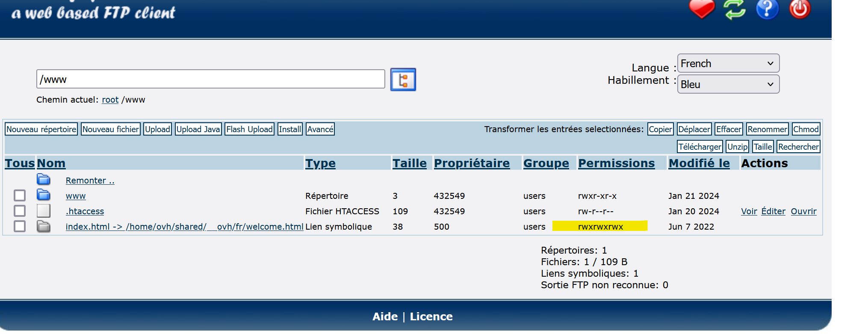Sort the list by Taille column
Image resolution: width=868 pixels, height=334 pixels.
tap(409, 163)
